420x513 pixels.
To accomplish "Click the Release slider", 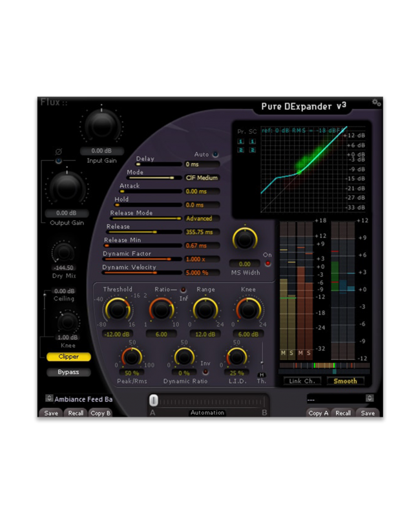I will (144, 232).
